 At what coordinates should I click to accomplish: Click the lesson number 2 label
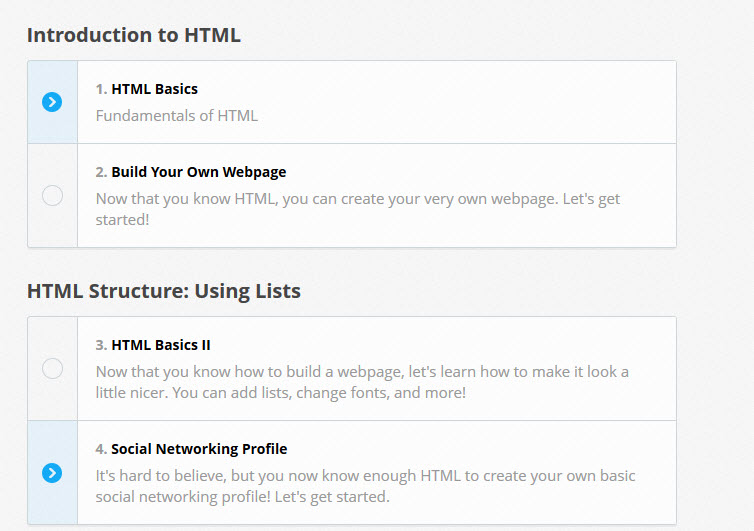101,172
